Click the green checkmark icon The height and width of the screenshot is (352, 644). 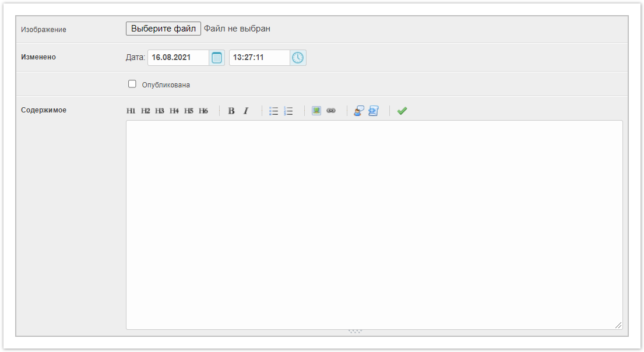[402, 111]
